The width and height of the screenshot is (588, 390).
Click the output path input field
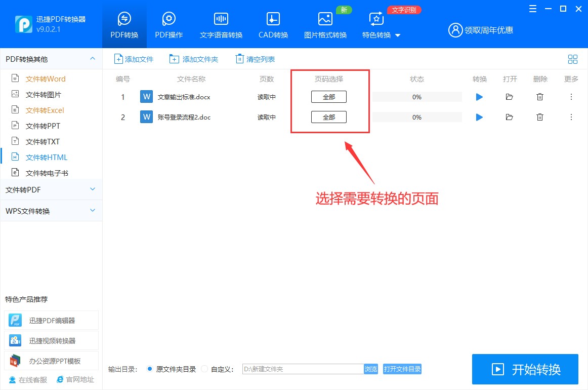click(303, 369)
